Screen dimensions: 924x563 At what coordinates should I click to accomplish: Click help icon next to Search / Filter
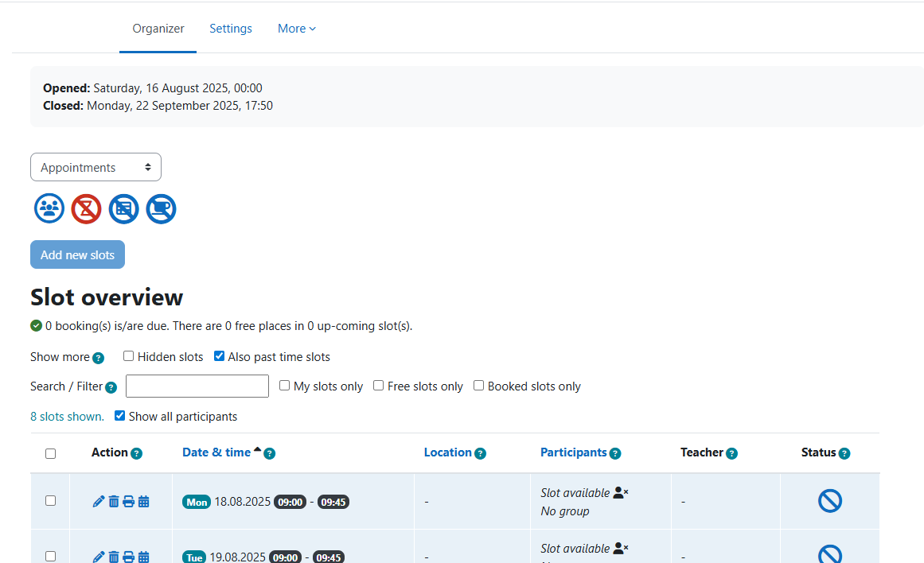(x=111, y=387)
